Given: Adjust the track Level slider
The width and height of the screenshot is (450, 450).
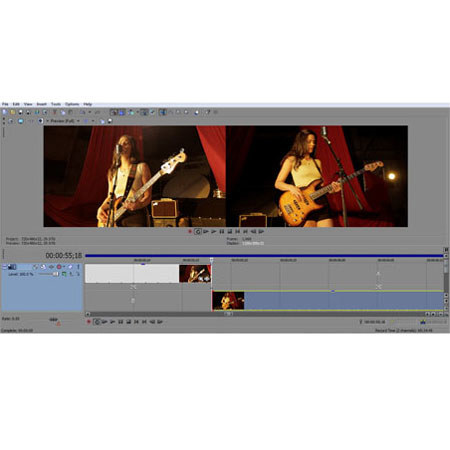Looking at the screenshot, I should (x=49, y=274).
